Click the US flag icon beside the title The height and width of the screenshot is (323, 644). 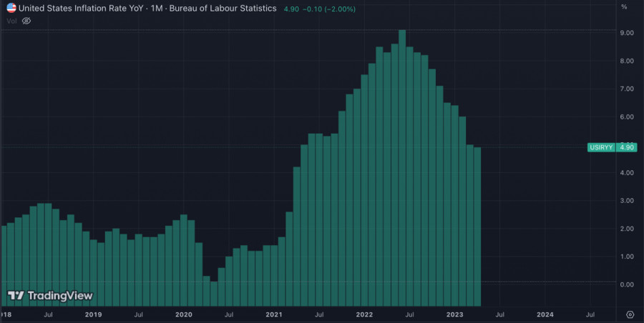[x=11, y=8]
